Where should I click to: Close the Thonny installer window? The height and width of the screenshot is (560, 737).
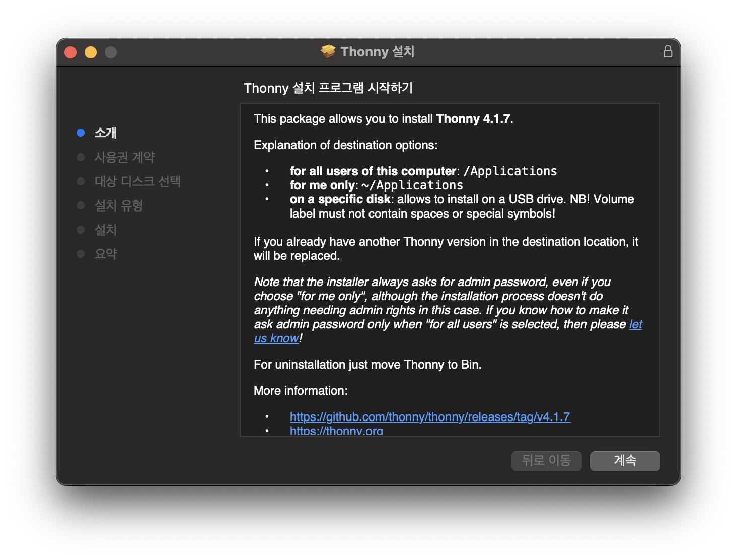[70, 52]
